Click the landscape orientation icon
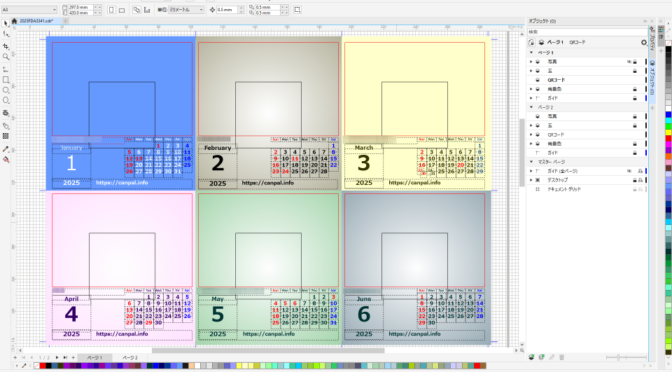 [122, 10]
